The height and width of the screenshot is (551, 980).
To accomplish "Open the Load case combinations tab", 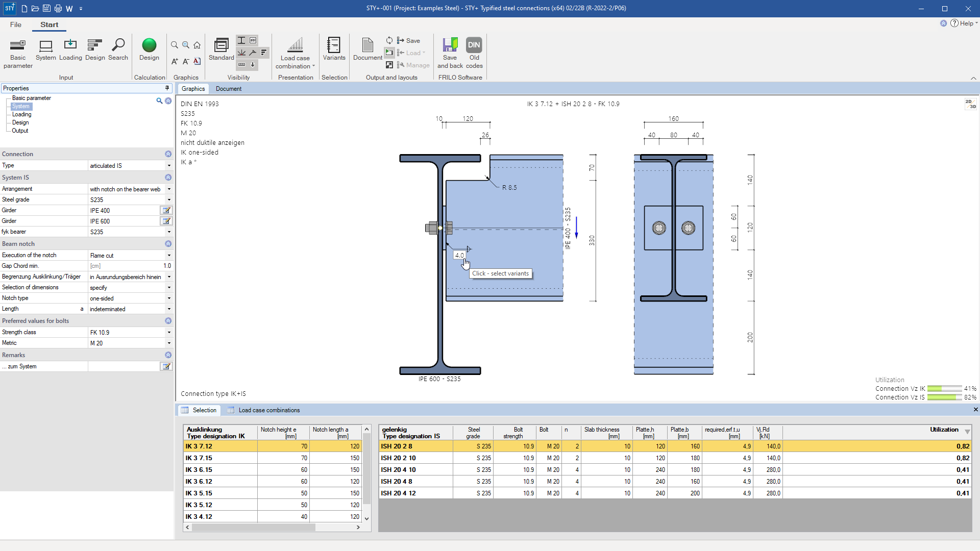I will [x=263, y=410].
